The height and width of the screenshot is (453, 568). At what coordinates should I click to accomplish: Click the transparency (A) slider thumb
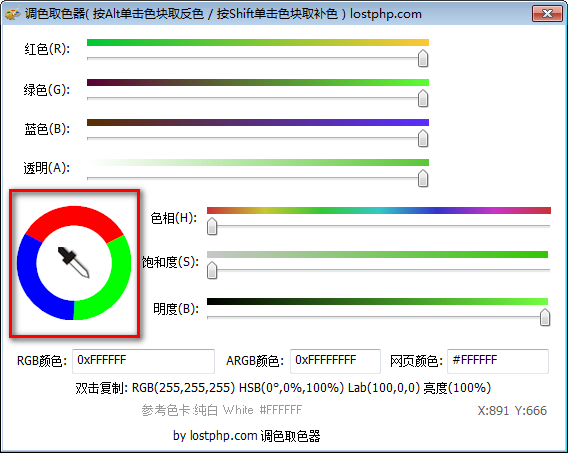coord(423,178)
